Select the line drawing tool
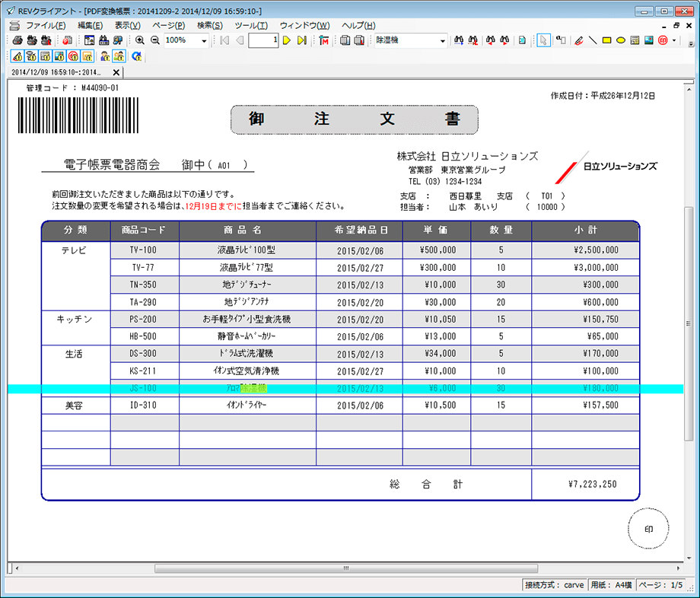The height and width of the screenshot is (598, 700). click(593, 40)
